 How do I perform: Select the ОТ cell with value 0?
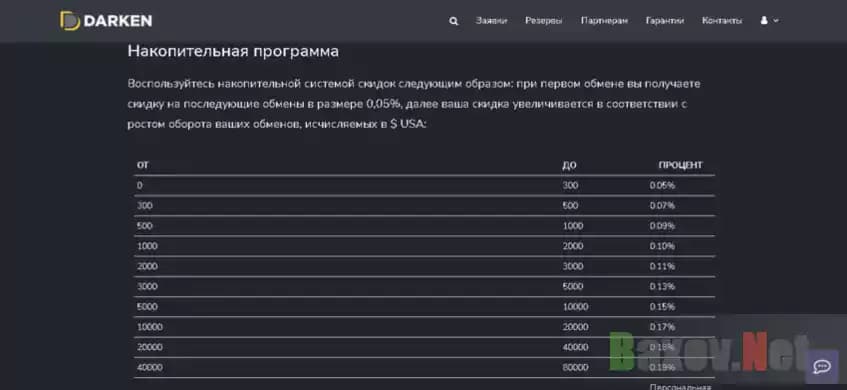pos(140,185)
